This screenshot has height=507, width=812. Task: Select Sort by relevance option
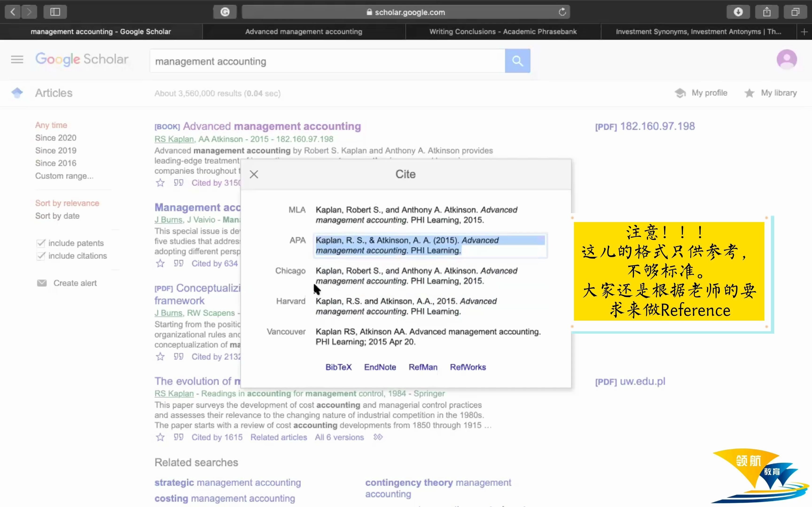coord(67,203)
